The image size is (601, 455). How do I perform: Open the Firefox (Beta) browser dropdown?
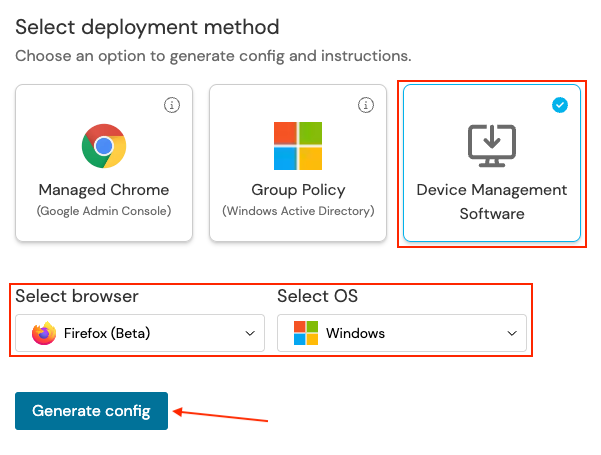140,333
